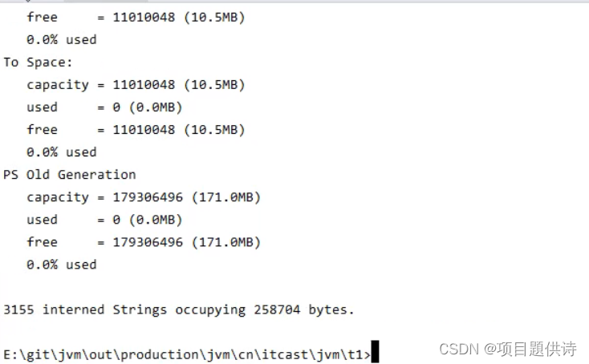Click "(171.0MB)" on Old Generation free line
This screenshot has width=589, height=364.
pos(234,241)
